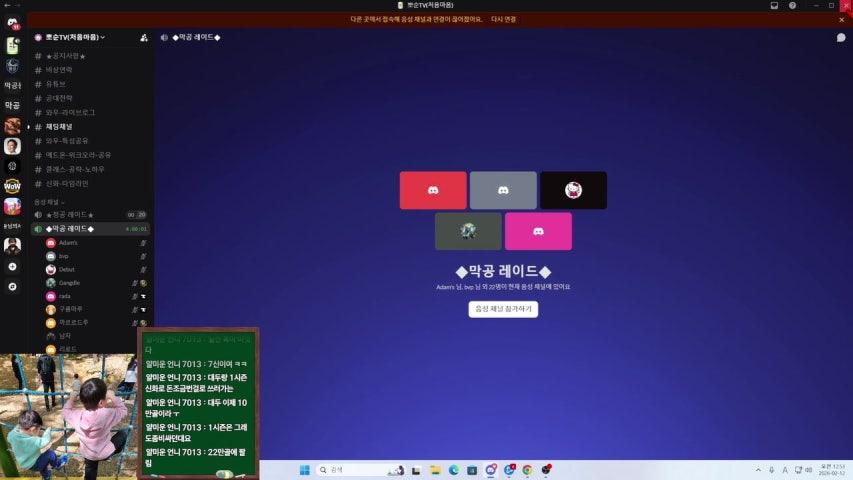Click the 다시 연결 reconnect link
The image size is (853, 480).
tap(503, 19)
